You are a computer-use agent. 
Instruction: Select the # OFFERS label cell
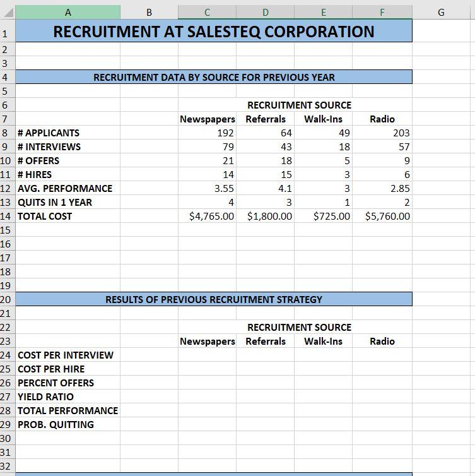(68, 160)
